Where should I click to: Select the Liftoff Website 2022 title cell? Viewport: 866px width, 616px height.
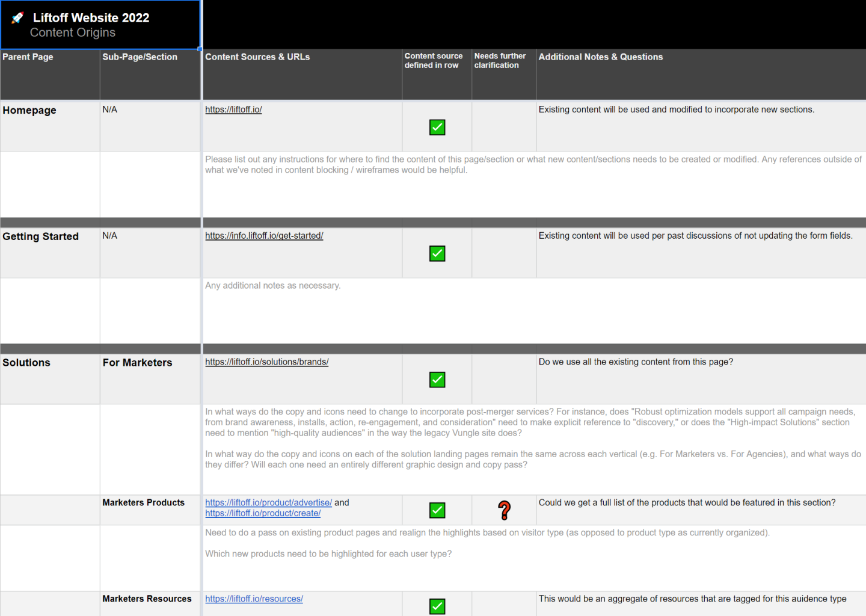pyautogui.click(x=100, y=25)
